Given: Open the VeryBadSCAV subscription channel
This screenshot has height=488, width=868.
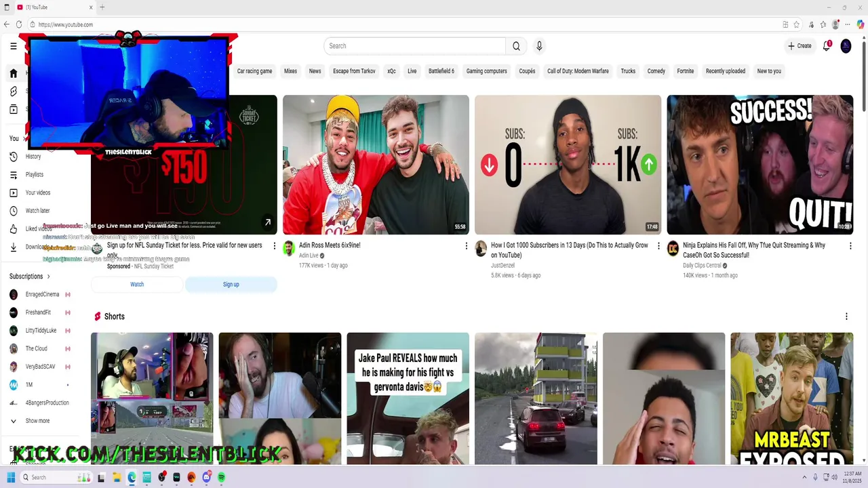Looking at the screenshot, I should pyautogui.click(x=40, y=367).
